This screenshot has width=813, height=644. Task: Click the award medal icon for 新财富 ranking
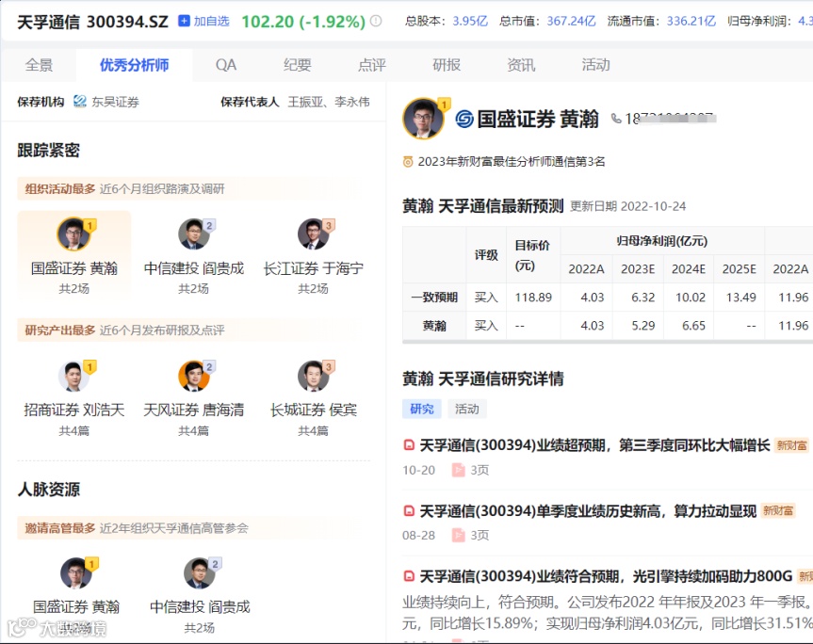click(408, 162)
